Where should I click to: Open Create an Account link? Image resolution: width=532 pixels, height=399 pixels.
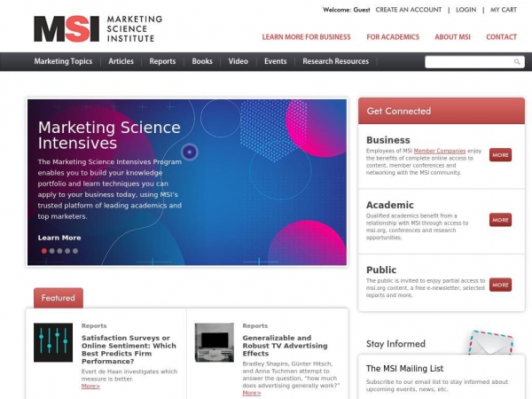tap(409, 10)
